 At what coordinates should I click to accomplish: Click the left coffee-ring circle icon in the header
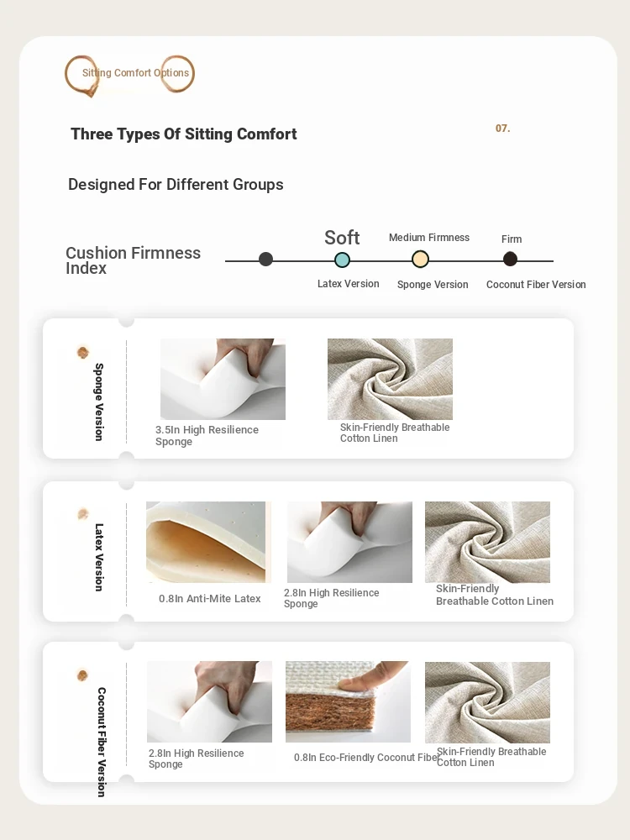(82, 75)
